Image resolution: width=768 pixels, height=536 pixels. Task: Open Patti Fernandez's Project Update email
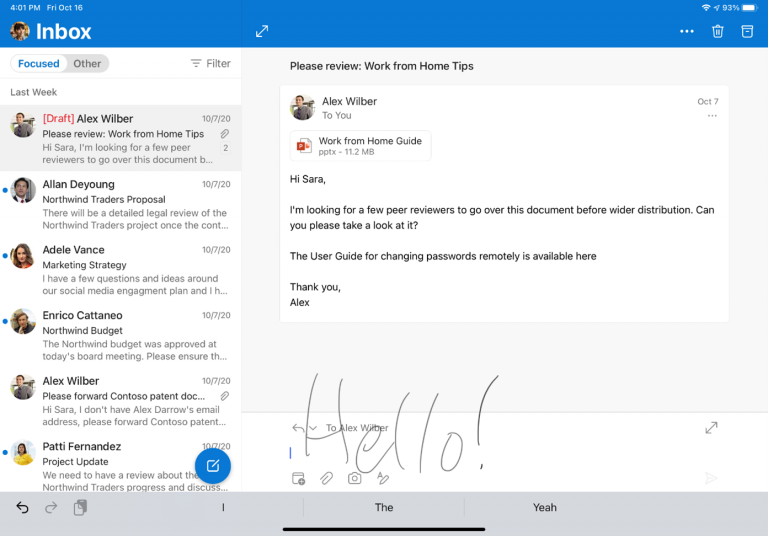120,463
